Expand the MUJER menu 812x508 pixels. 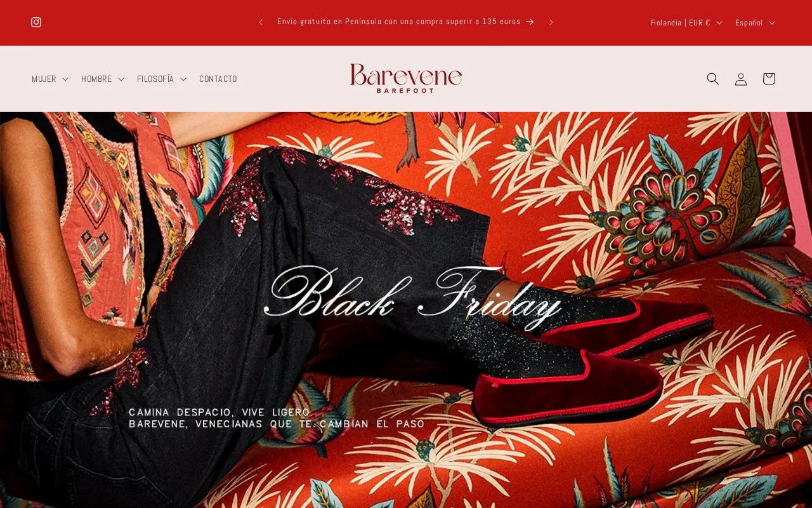50,79
